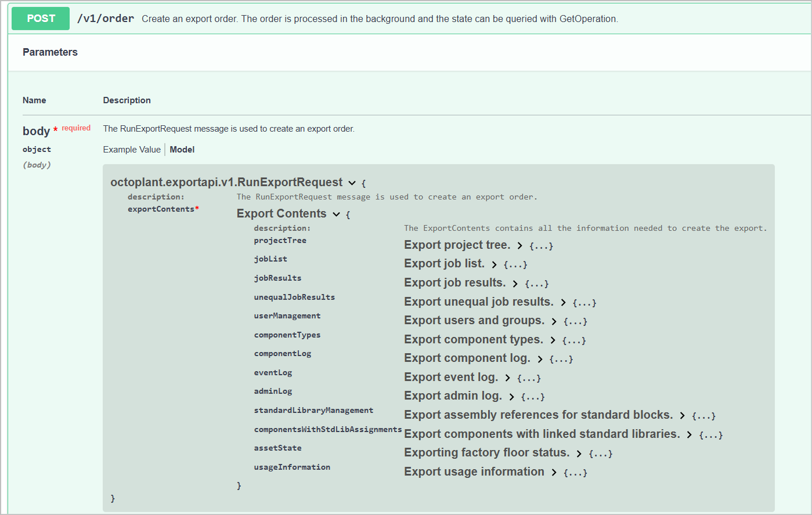This screenshot has width=812, height=515.
Task: Click the /v1/order endpoint path
Action: coord(106,19)
